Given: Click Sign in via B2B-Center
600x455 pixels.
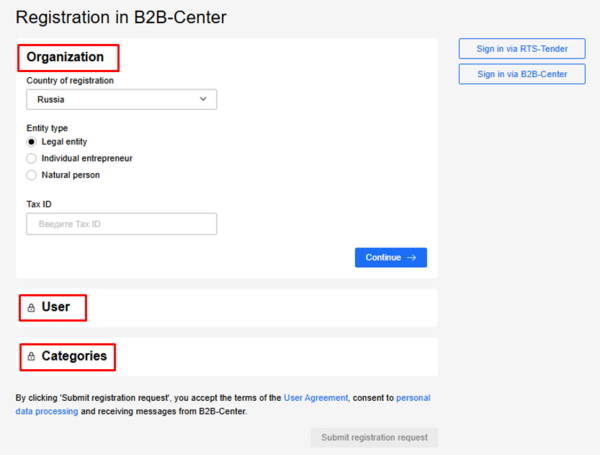Looking at the screenshot, I should (521, 74).
